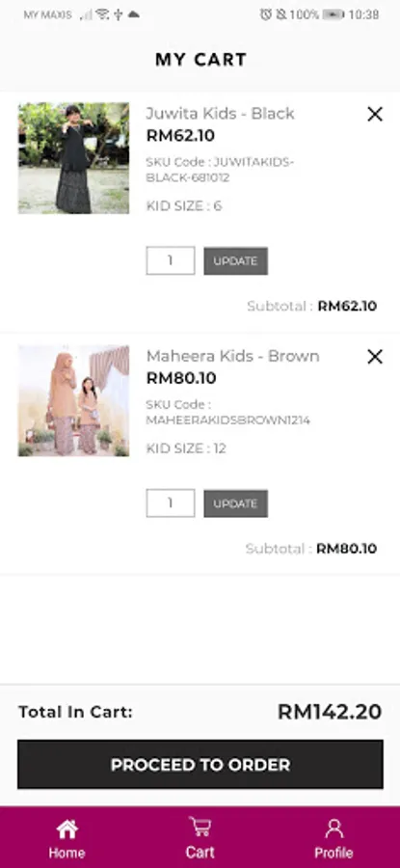Update quantity for Maheera Kids - Brown

(236, 503)
